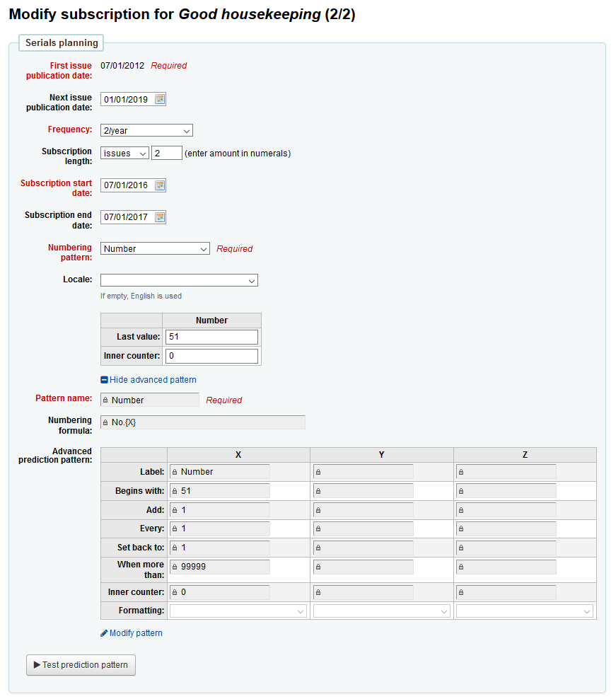The image size is (616, 699).
Task: Click the pencil icon beside Modify pattern
Action: point(105,633)
